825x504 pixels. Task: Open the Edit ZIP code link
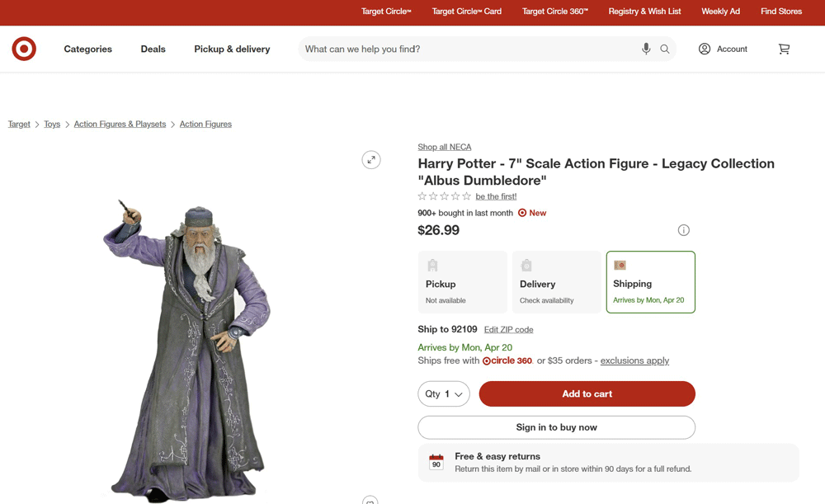(x=508, y=329)
